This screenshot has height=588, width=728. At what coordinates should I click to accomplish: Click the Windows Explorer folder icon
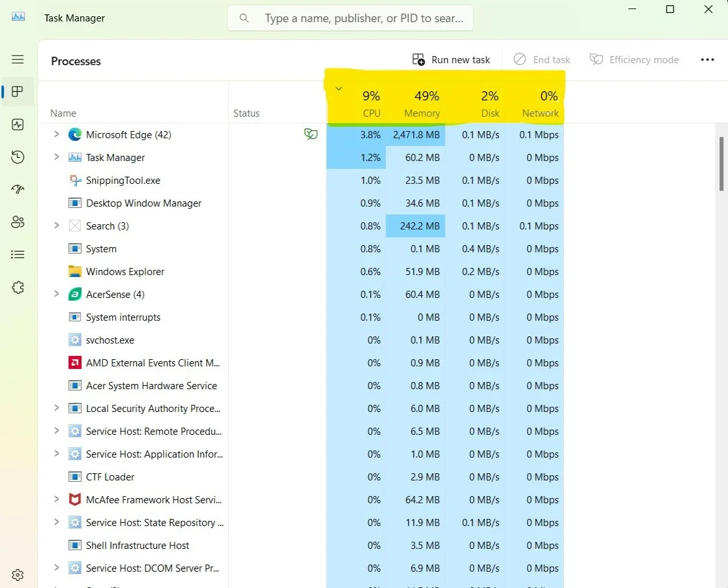[75, 271]
